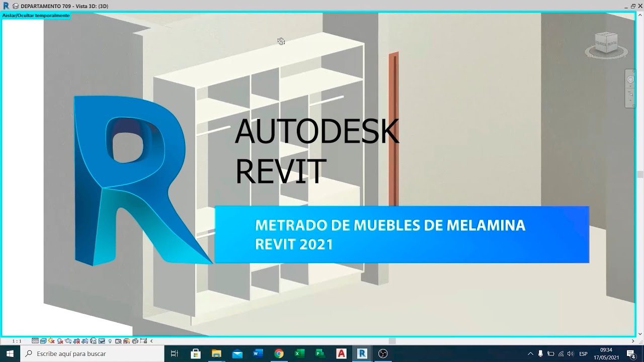Click the microphone tray icon
Screen dimensions: 644x362
[x=540, y=354]
